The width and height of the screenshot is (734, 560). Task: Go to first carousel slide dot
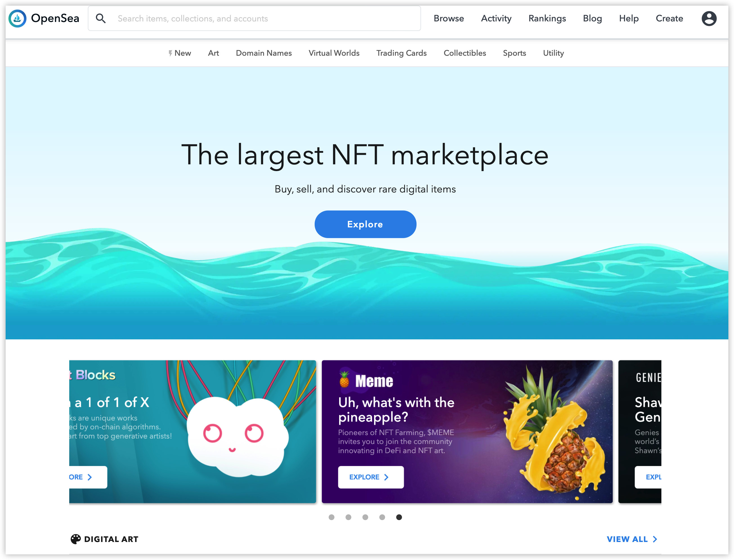(331, 517)
